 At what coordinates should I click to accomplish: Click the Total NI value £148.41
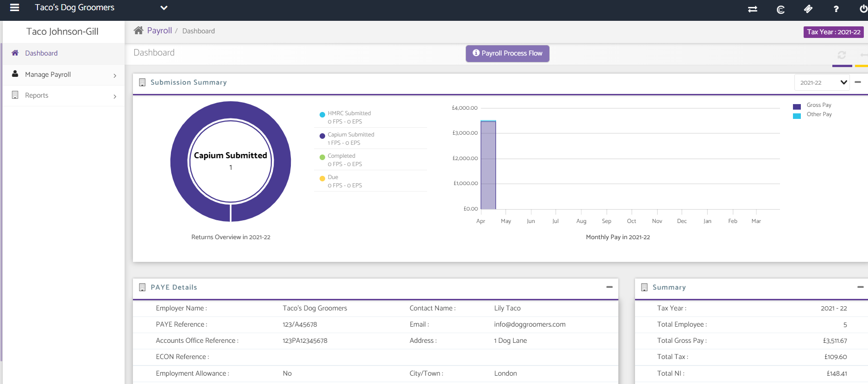coord(837,373)
